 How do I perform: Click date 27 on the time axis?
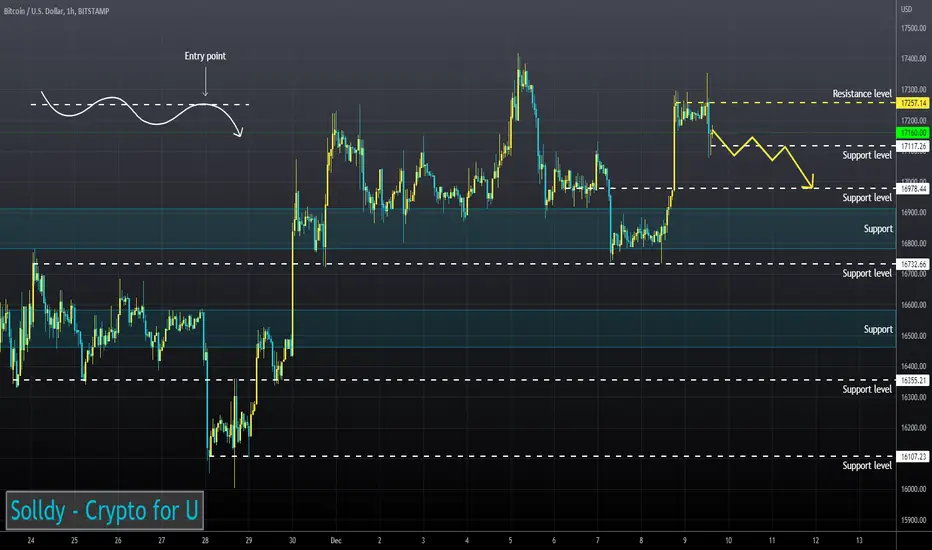(x=162, y=540)
